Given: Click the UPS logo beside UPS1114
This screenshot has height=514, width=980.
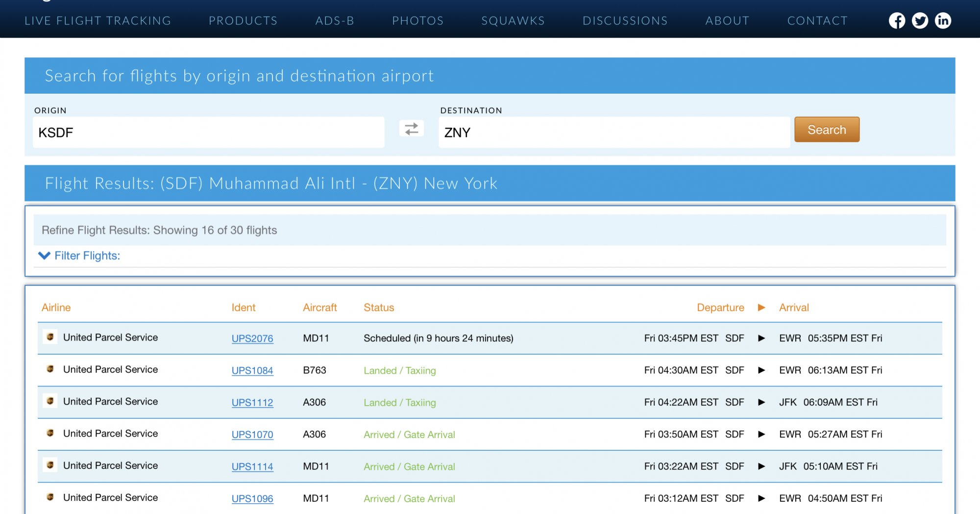Looking at the screenshot, I should (50, 465).
